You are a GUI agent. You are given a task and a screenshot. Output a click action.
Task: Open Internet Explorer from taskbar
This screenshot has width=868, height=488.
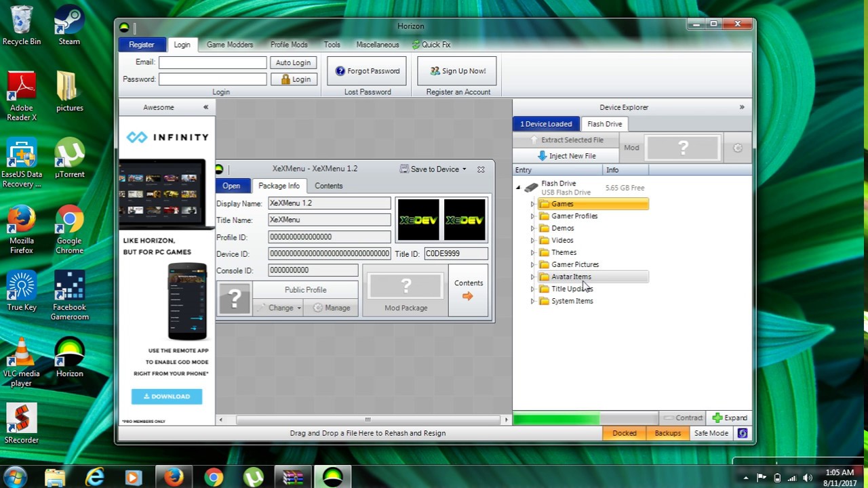click(x=95, y=477)
